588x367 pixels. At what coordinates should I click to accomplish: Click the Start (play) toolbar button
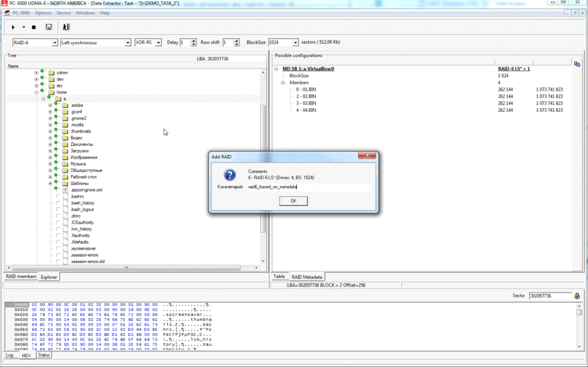click(x=13, y=27)
